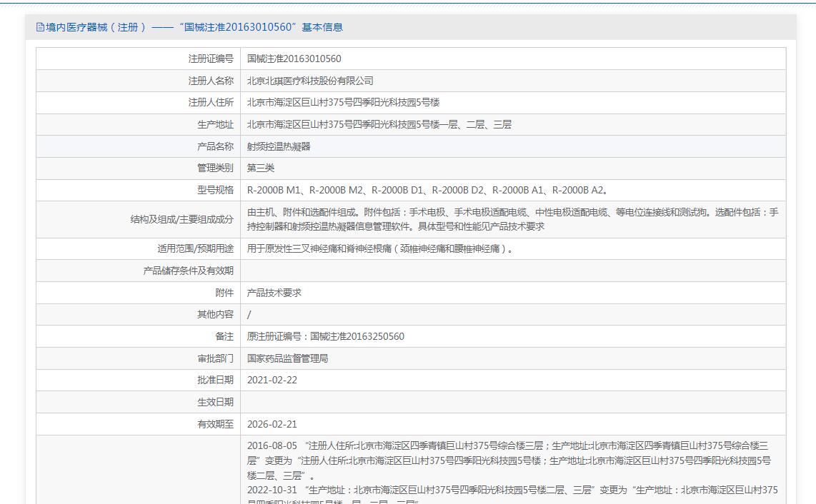Screen dimensions: 816x504
Task: Click the 注册人住所 address value
Action: tap(343, 103)
